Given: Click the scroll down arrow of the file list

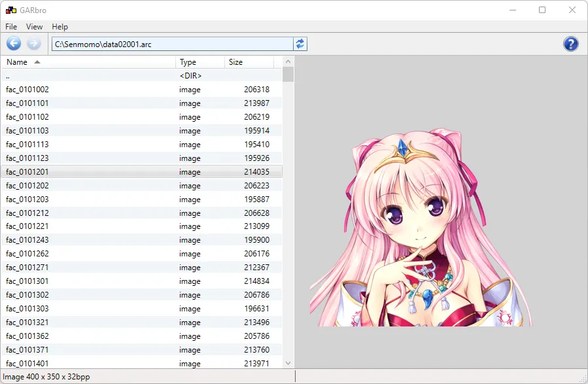Looking at the screenshot, I should click(288, 362).
